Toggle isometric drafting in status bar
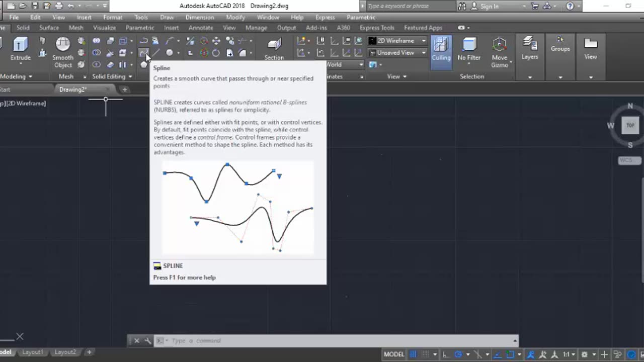 (x=477, y=354)
